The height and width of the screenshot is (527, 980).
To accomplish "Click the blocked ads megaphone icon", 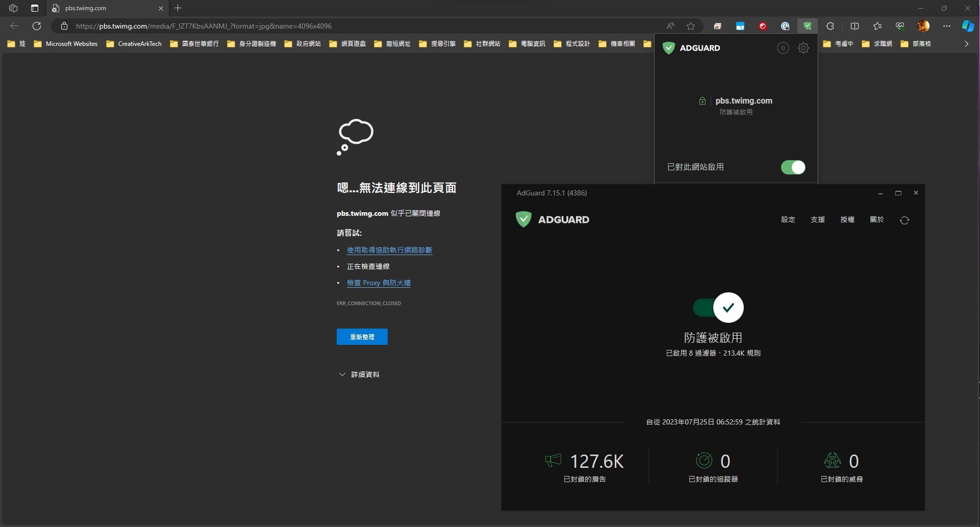I will click(554, 460).
